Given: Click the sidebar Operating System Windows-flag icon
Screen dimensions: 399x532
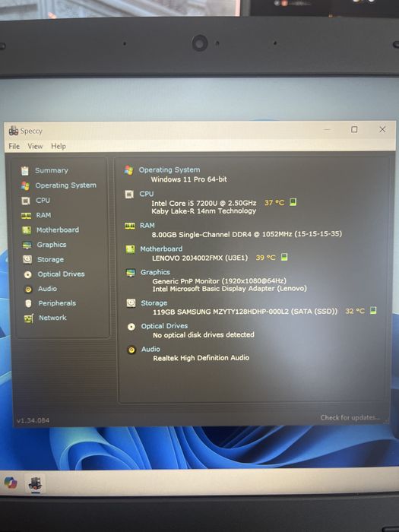Looking at the screenshot, I should pyautogui.click(x=25, y=185).
